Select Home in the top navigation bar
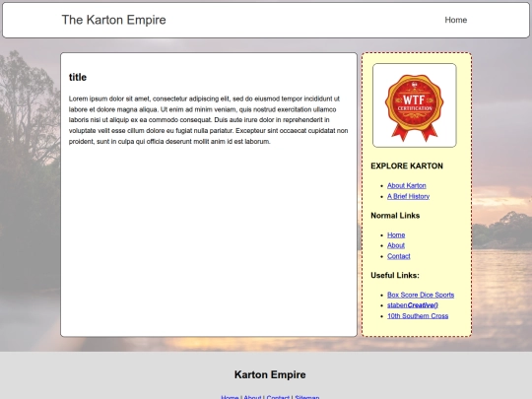The width and height of the screenshot is (532, 399). (456, 20)
